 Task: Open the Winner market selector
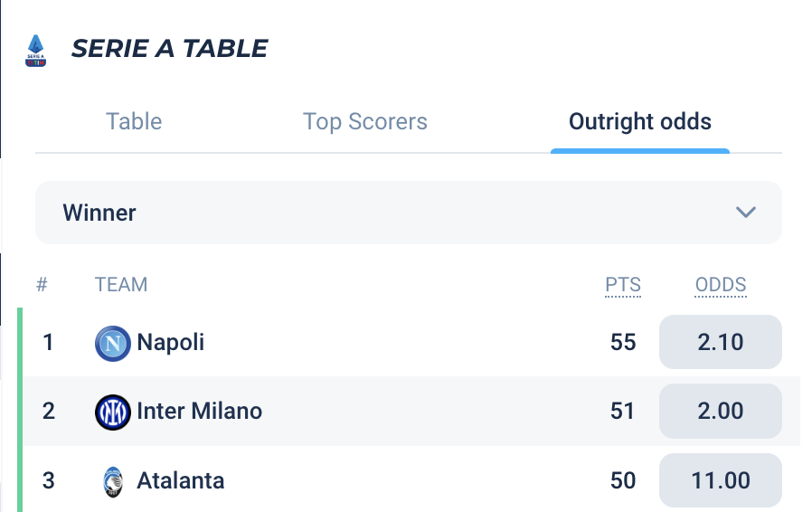[408, 213]
